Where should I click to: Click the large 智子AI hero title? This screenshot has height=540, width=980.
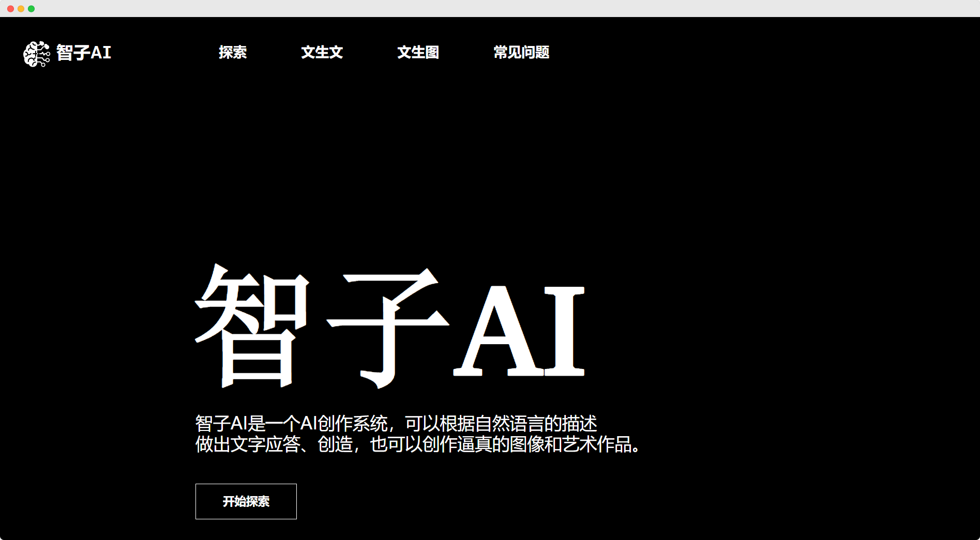(390, 326)
